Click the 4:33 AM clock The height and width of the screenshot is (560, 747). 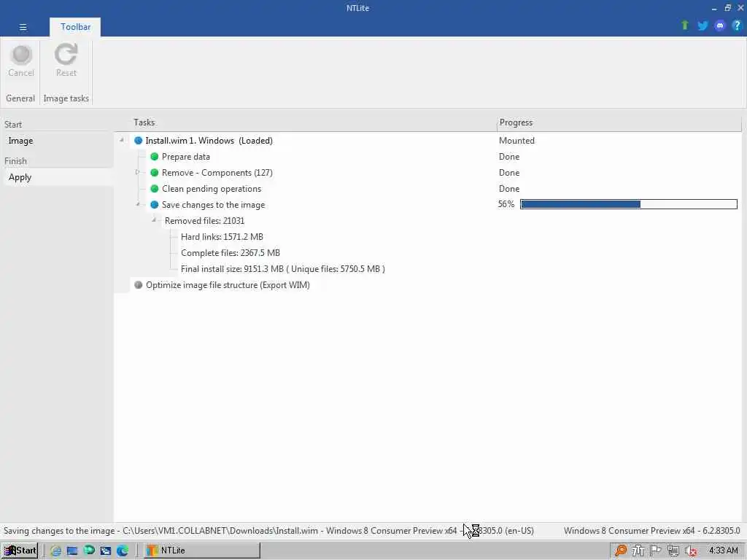click(x=723, y=551)
